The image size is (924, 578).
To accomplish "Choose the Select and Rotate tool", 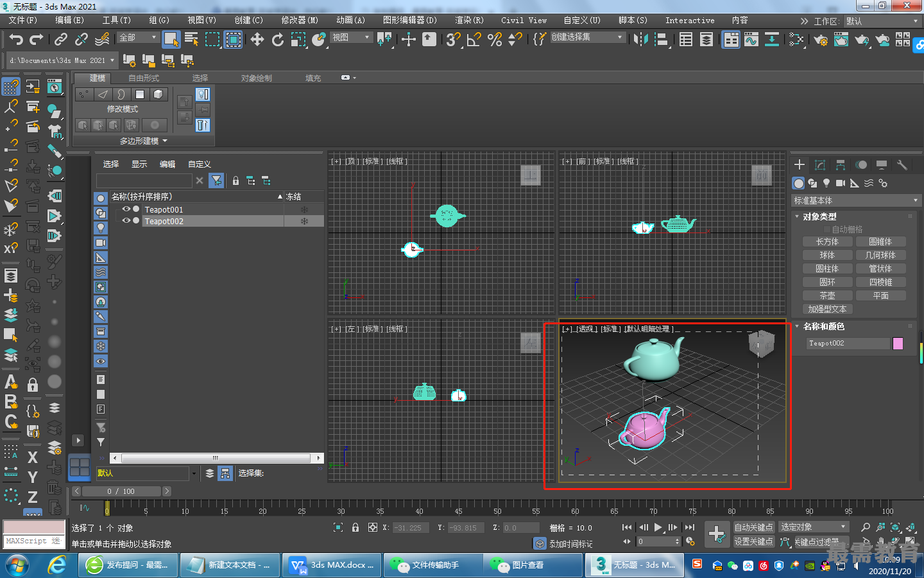I will click(278, 39).
